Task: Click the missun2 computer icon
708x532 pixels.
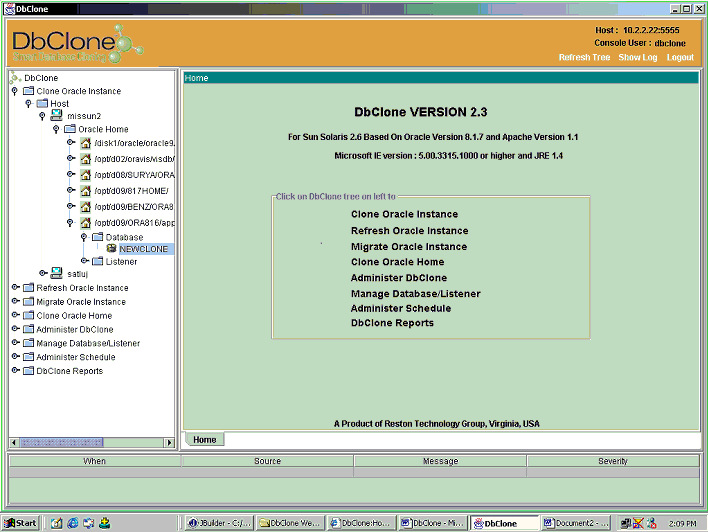Action: (56, 116)
